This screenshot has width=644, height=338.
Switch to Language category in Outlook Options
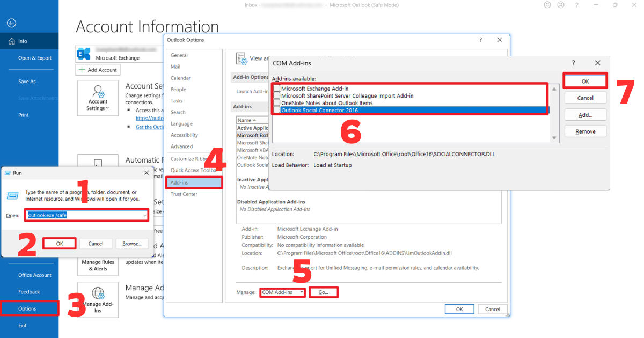click(x=194, y=123)
